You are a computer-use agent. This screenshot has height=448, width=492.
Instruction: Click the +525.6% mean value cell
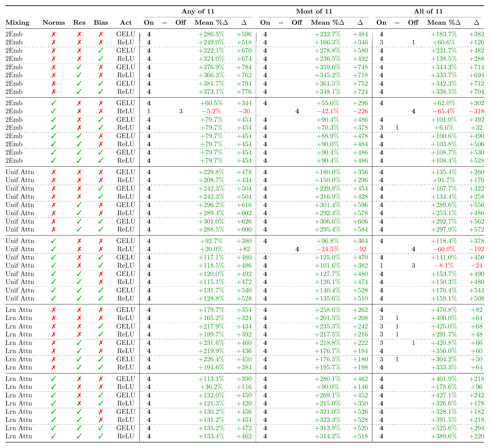444,428
